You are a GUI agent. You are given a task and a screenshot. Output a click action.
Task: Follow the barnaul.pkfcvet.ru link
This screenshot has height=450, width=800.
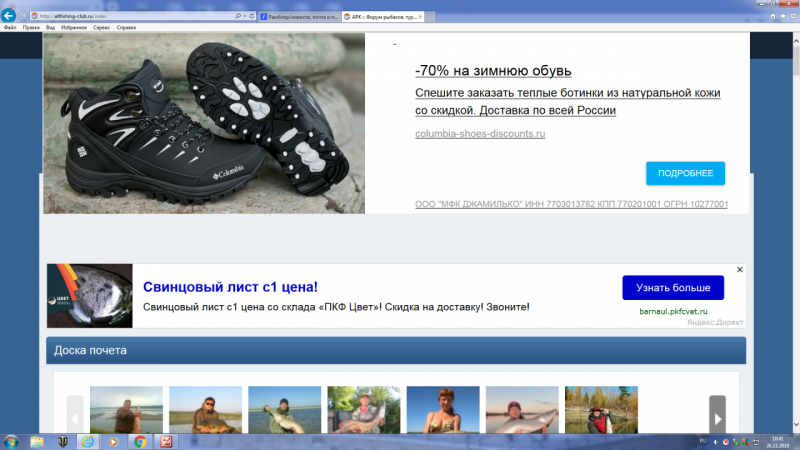coord(673,311)
